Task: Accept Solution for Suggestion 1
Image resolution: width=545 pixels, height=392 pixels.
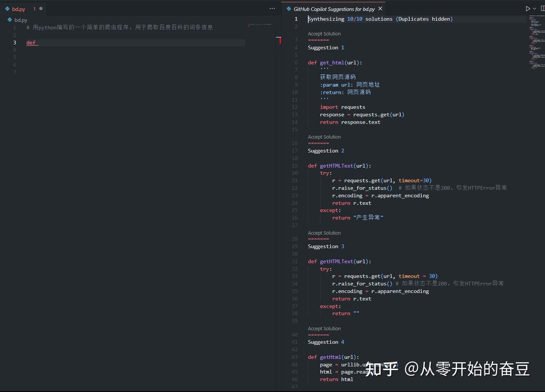Action: (x=324, y=34)
